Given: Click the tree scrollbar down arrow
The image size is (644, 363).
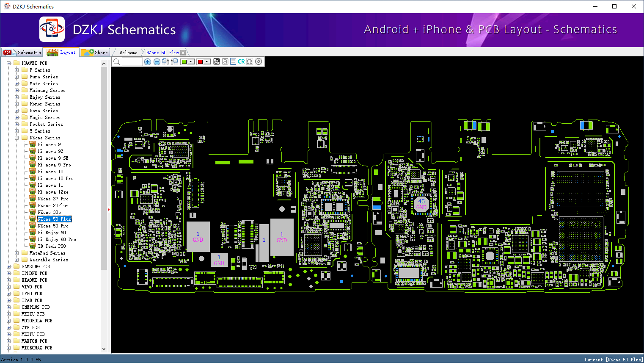Looking at the screenshot, I should click(104, 349).
